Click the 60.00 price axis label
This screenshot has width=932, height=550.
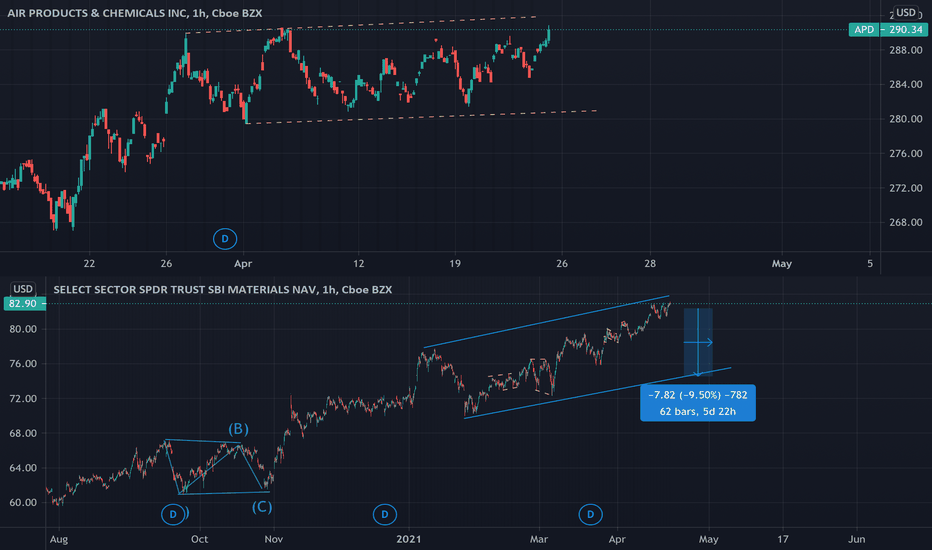[23, 502]
